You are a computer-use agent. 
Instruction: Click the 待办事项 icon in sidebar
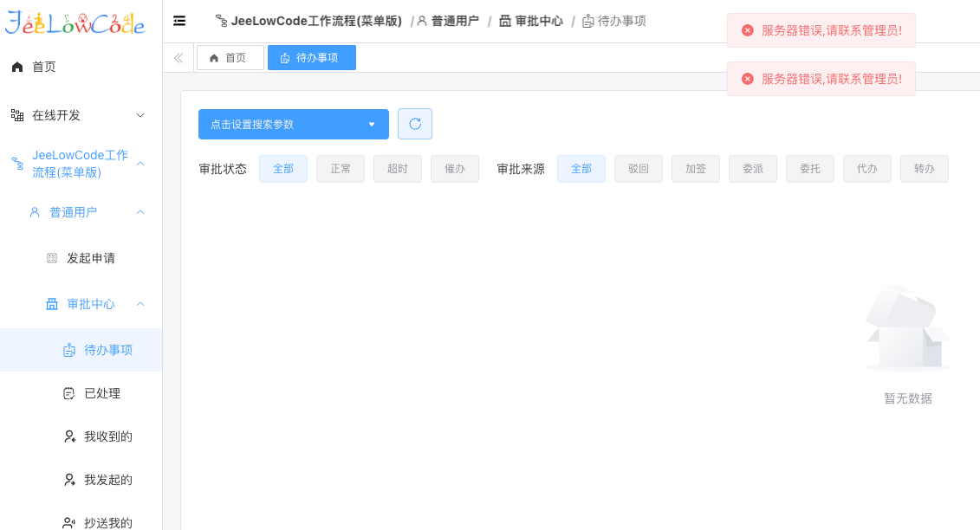[69, 350]
